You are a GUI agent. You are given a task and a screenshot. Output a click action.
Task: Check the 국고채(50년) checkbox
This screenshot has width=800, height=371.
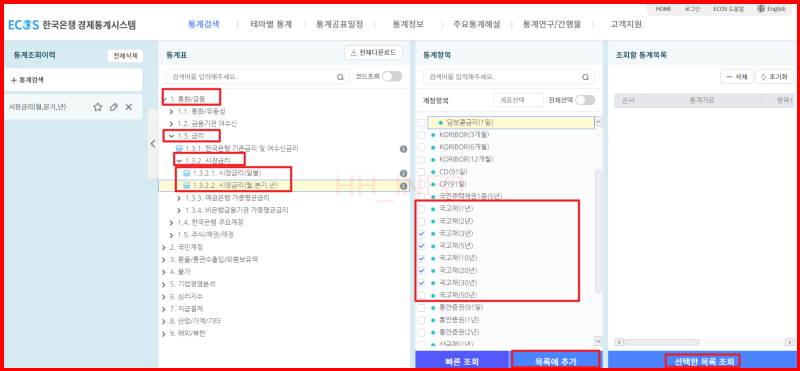tap(421, 295)
